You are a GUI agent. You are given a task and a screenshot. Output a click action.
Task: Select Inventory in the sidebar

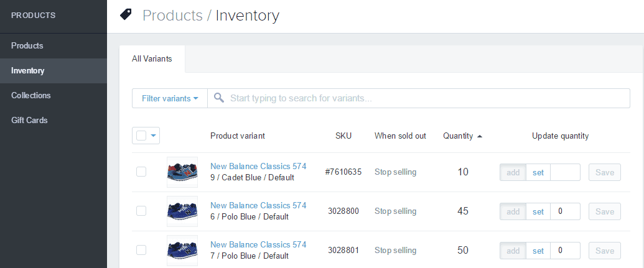(54, 71)
